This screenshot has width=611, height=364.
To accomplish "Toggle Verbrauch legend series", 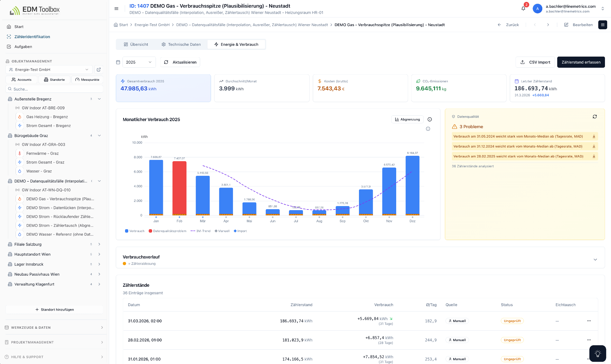I will pos(135,231).
